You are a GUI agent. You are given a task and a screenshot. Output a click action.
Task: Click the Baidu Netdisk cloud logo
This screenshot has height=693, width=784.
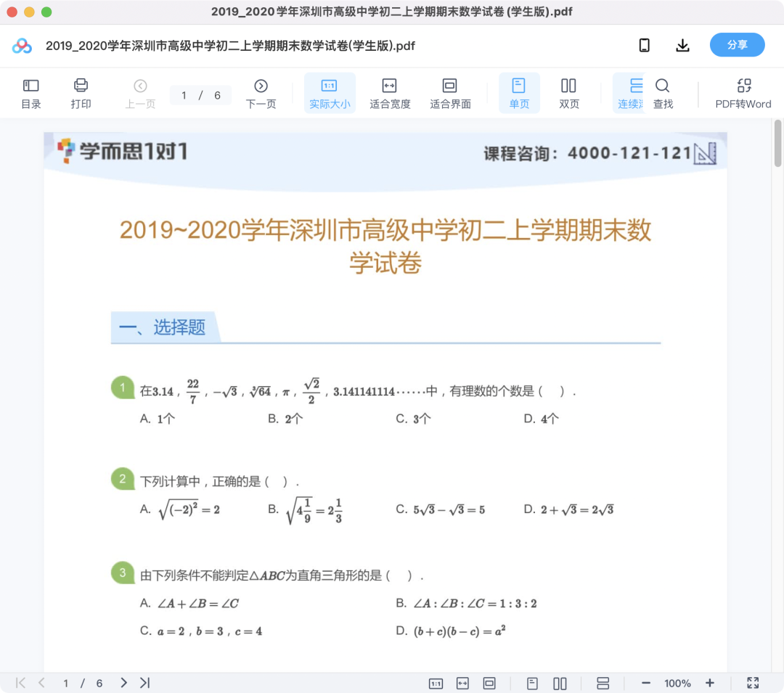[x=22, y=46]
